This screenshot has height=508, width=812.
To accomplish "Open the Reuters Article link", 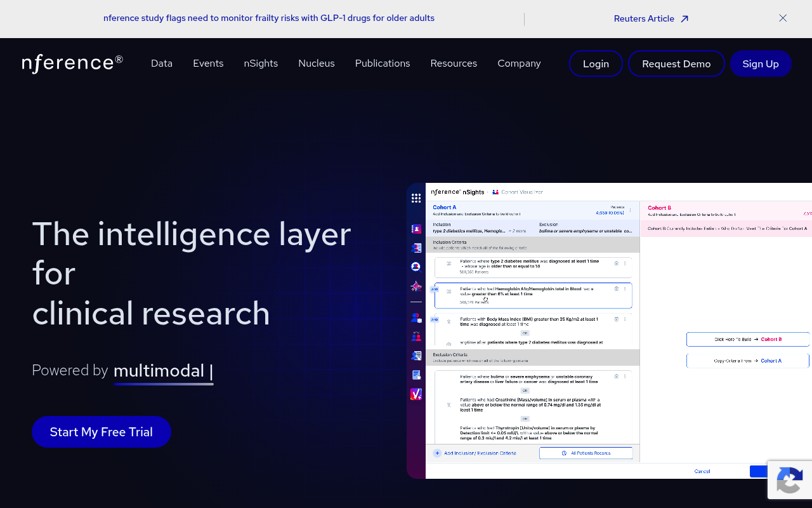I will click(651, 18).
